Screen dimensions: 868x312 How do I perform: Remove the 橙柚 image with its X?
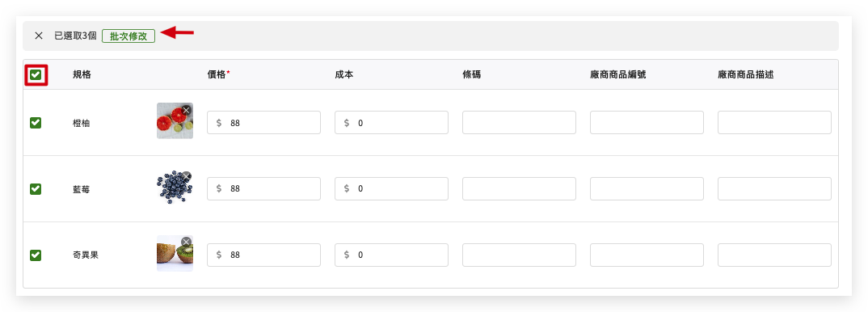(187, 110)
